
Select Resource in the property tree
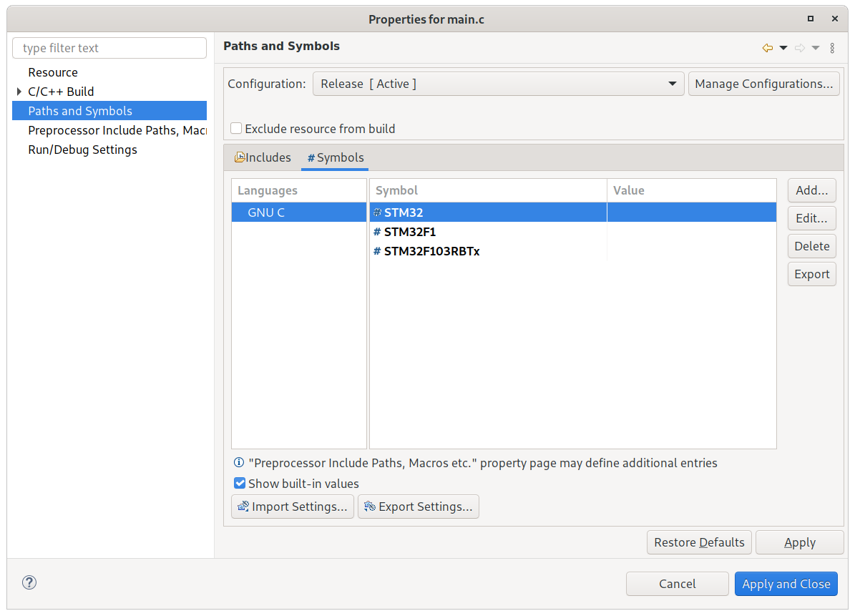(53, 72)
